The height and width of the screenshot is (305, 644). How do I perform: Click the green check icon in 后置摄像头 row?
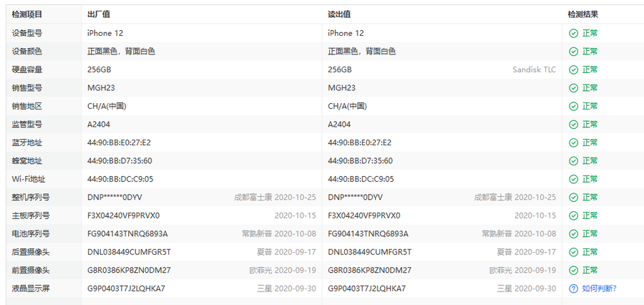tap(573, 252)
